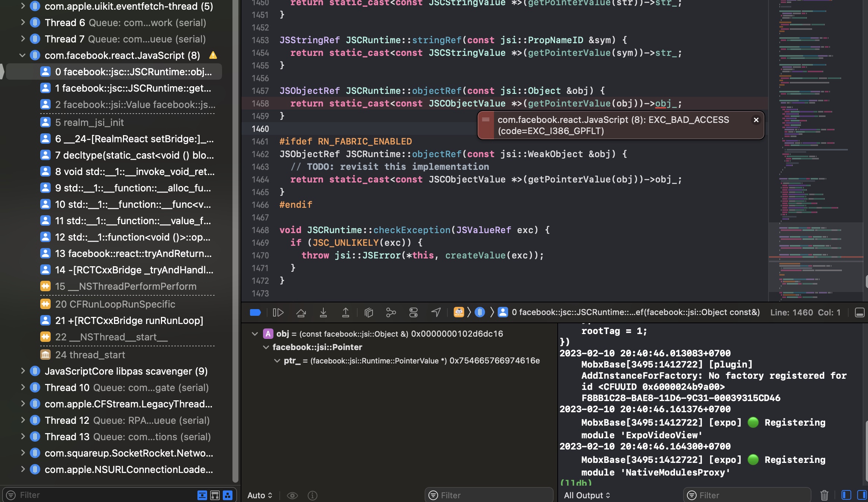
Task: Select the thread icon in debug path bar
Action: 480,312
